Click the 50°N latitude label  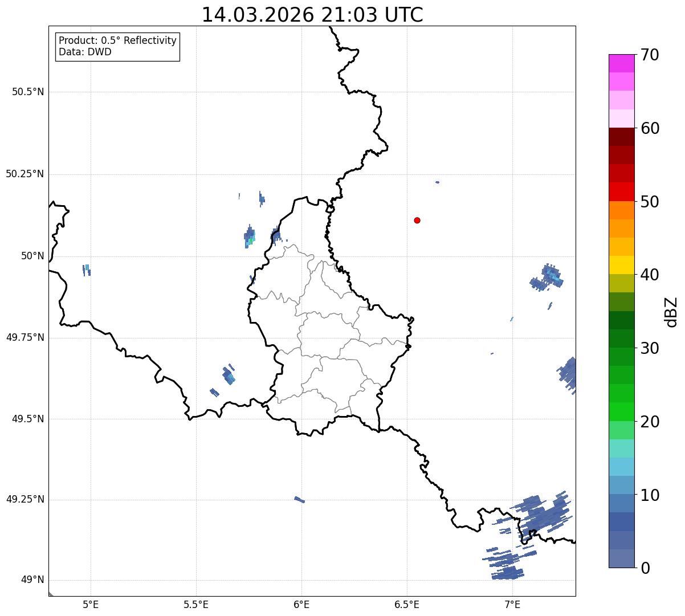click(x=32, y=256)
